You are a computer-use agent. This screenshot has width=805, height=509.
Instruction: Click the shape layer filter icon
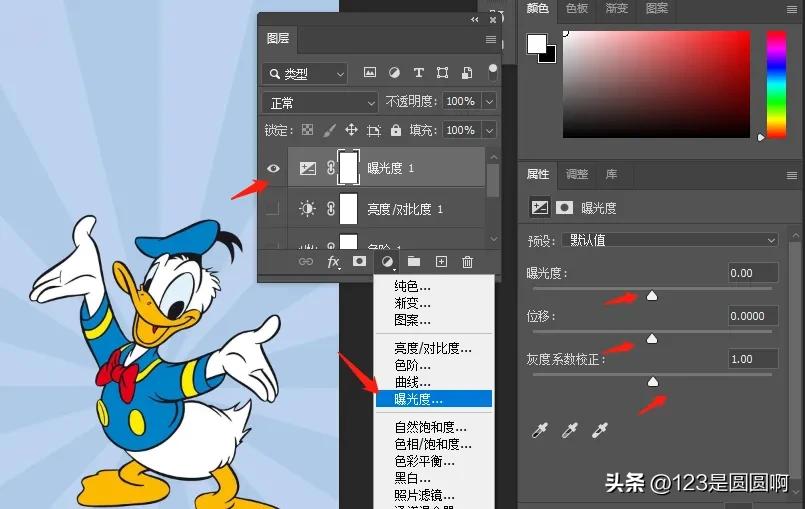click(x=442, y=72)
